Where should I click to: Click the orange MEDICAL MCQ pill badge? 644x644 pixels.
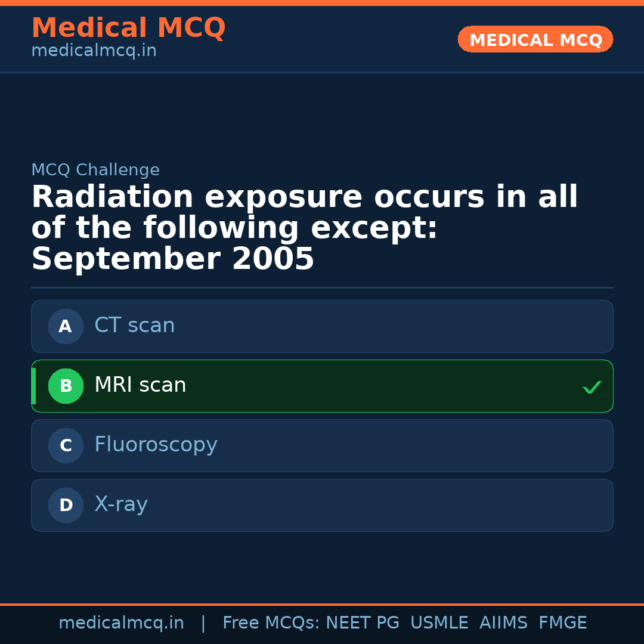click(535, 39)
